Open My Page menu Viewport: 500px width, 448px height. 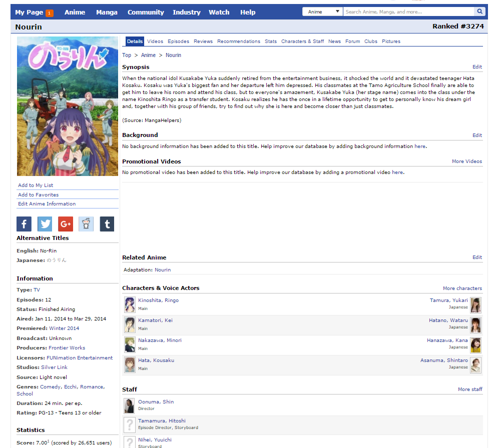29,12
